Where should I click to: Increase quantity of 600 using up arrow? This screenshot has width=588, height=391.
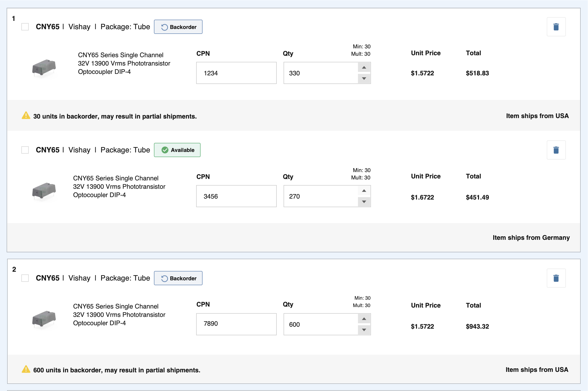coord(364,319)
